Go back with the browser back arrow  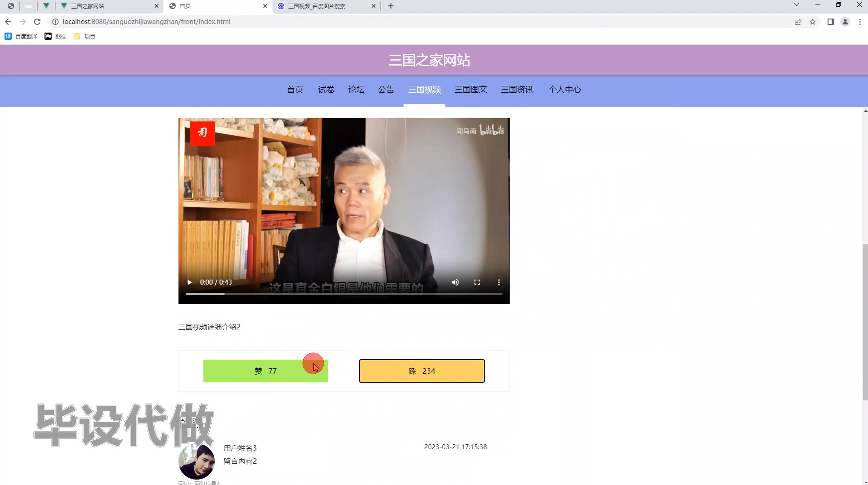point(8,22)
